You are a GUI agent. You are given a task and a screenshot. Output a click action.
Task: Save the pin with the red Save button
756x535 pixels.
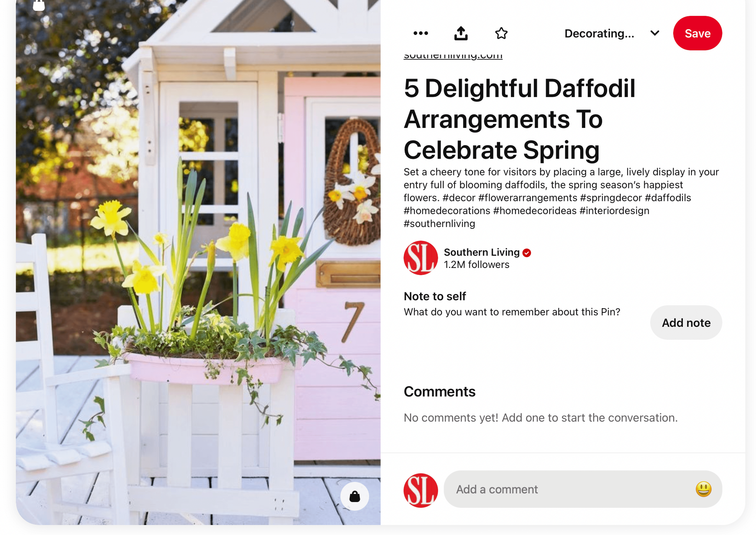(697, 33)
